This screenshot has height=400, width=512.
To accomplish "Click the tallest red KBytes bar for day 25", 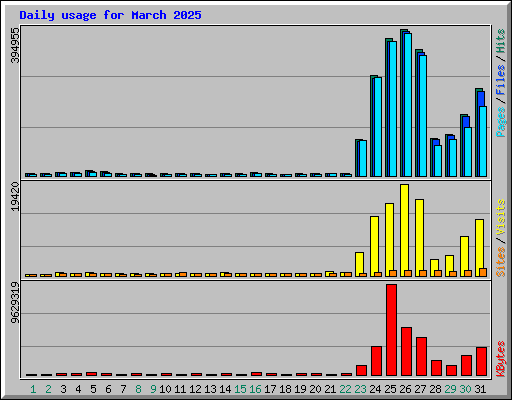I will [392, 330].
